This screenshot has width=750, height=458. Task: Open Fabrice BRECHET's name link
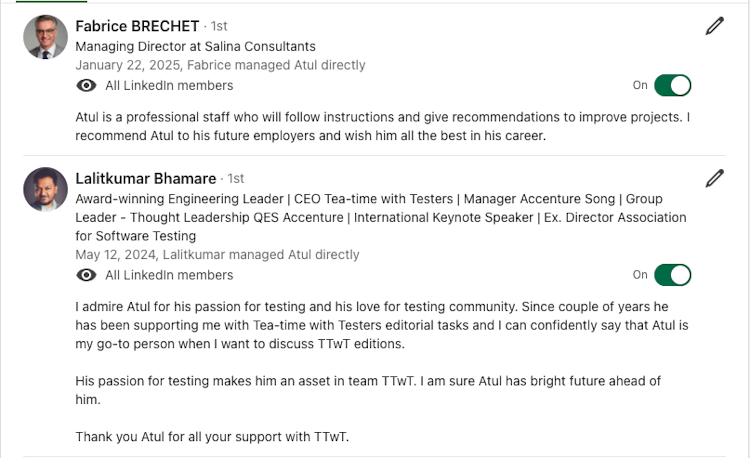(137, 26)
